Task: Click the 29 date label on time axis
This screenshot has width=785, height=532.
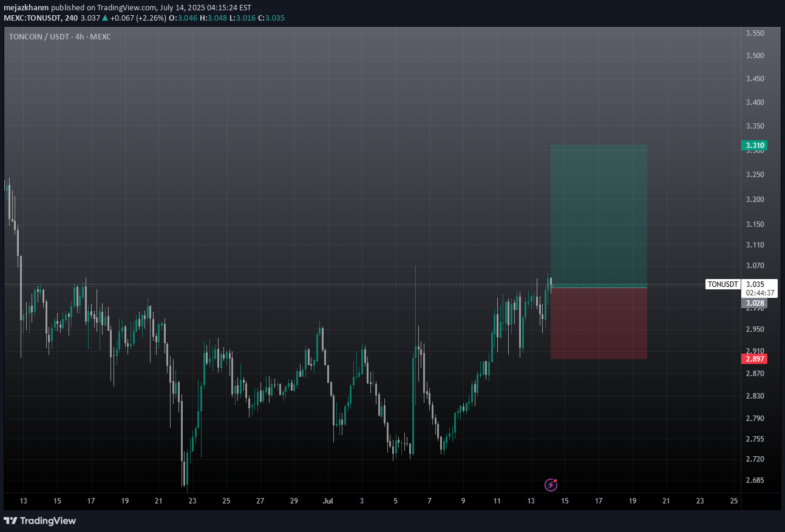Action: [x=294, y=501]
